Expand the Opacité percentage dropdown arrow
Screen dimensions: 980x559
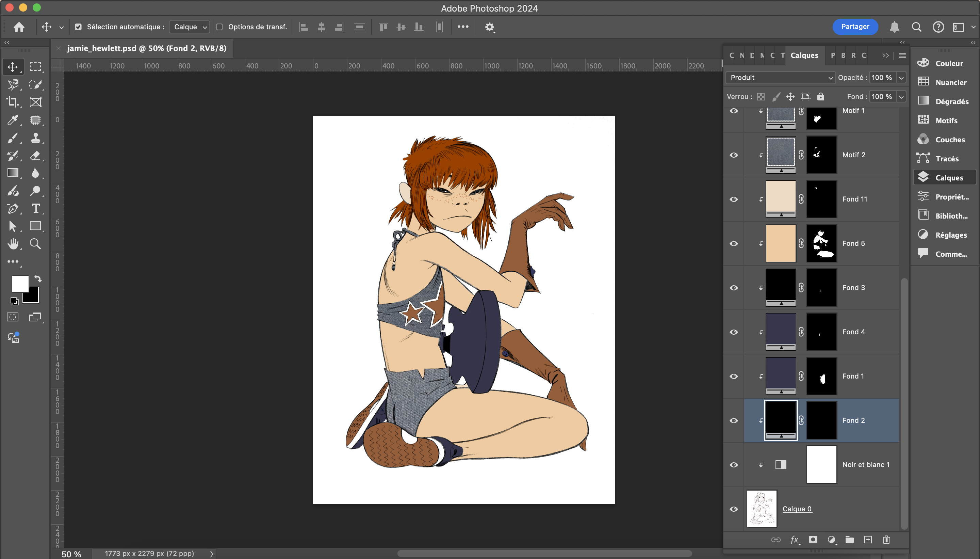pos(901,78)
